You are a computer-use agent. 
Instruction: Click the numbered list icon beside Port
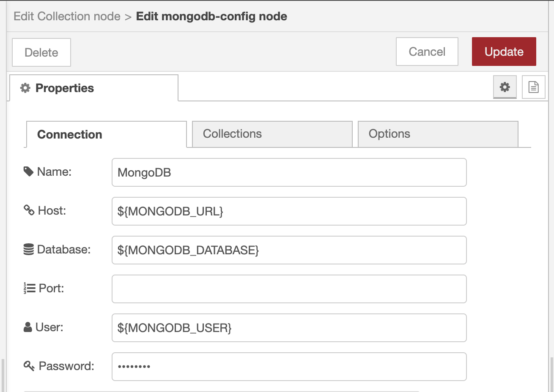(29, 288)
